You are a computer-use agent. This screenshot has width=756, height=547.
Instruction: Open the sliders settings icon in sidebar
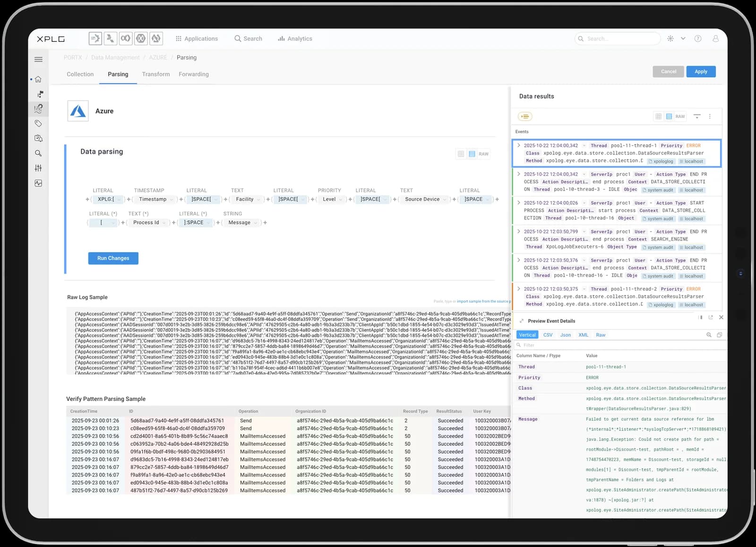coord(38,168)
